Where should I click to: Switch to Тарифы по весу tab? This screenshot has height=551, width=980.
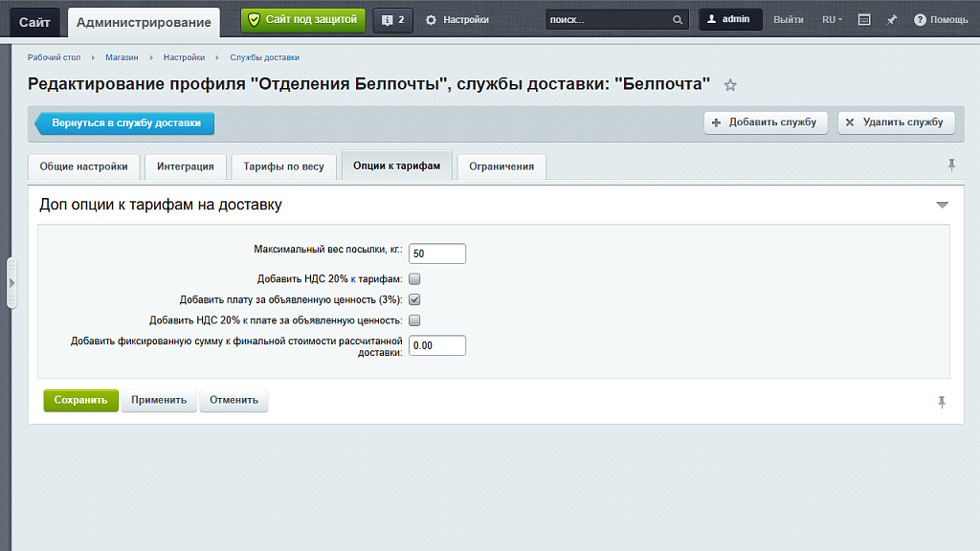click(283, 166)
